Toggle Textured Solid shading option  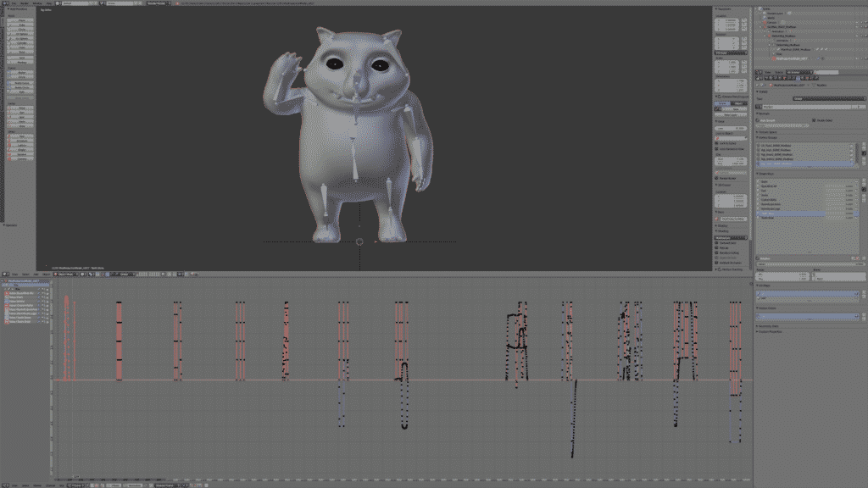[716, 243]
